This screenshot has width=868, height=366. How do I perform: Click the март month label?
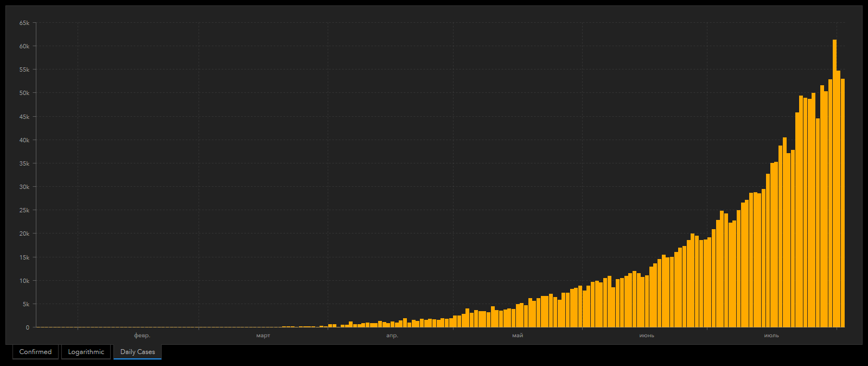pyautogui.click(x=263, y=336)
